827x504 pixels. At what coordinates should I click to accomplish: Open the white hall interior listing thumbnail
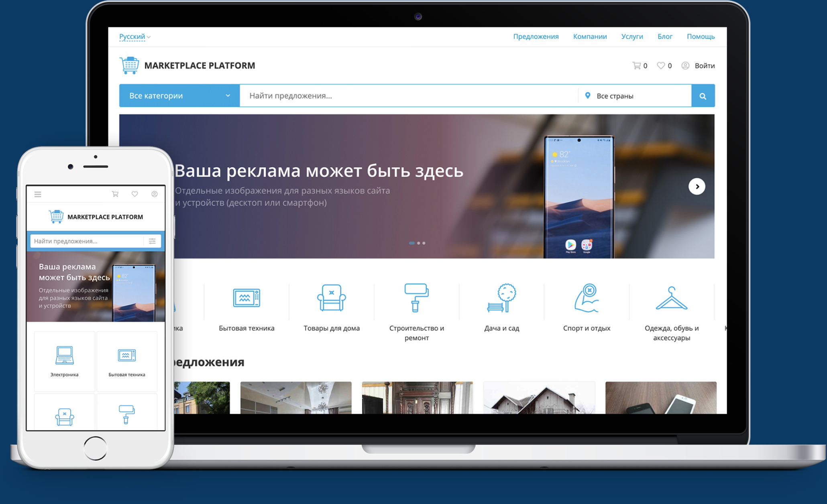coord(296,398)
